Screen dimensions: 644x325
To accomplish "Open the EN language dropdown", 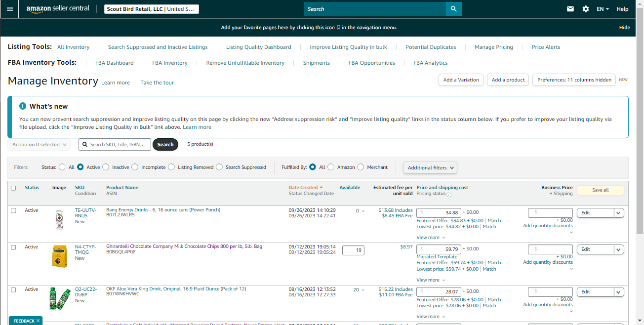I will coord(603,9).
